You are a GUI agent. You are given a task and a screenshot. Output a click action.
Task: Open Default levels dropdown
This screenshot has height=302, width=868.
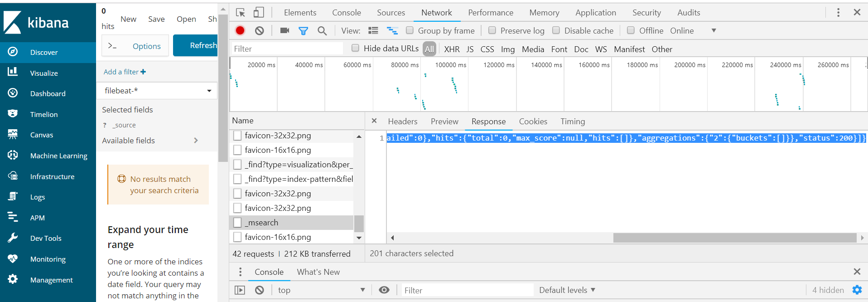567,290
